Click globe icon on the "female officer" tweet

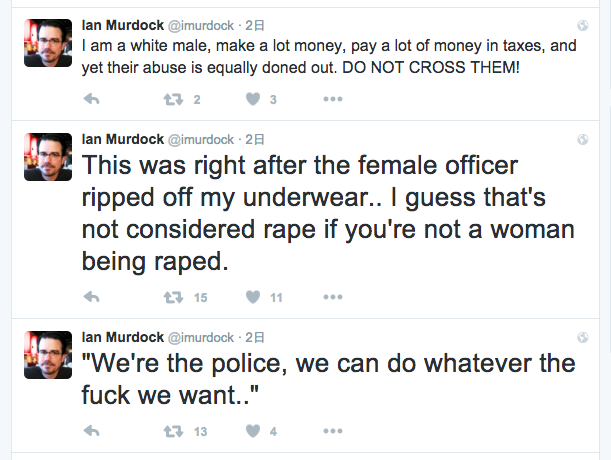[x=583, y=140]
